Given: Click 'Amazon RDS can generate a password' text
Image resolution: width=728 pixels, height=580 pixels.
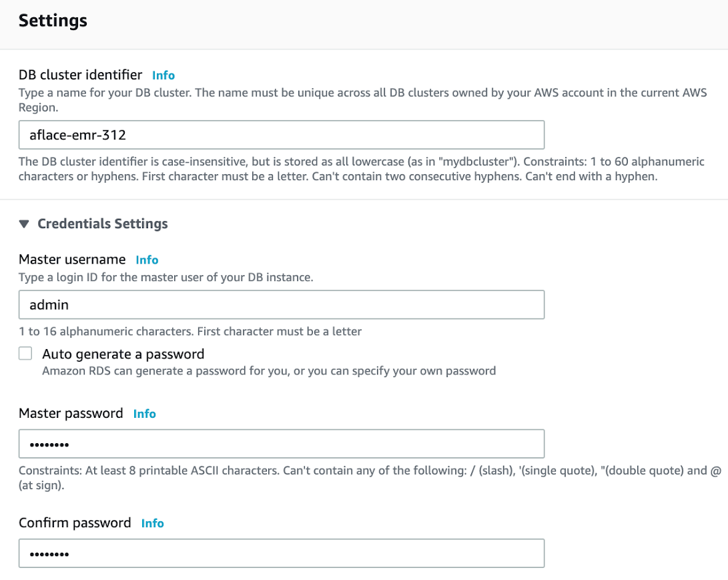Looking at the screenshot, I should pyautogui.click(x=269, y=371).
